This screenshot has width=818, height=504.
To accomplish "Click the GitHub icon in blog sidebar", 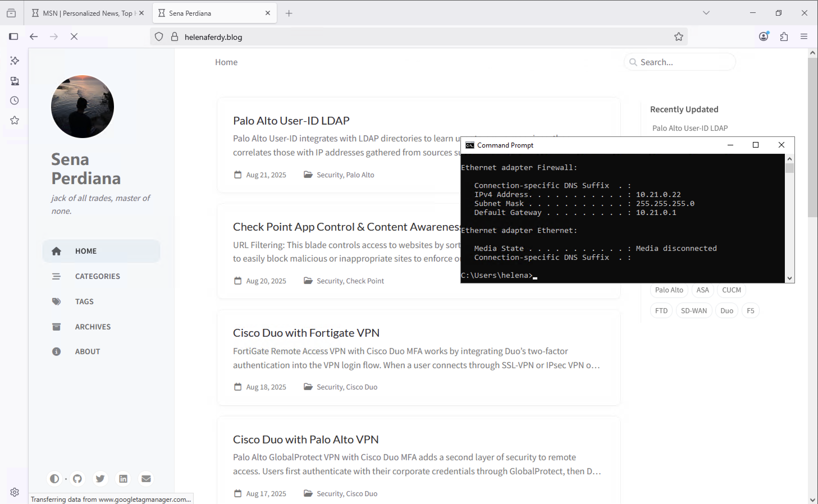I will click(x=77, y=479).
